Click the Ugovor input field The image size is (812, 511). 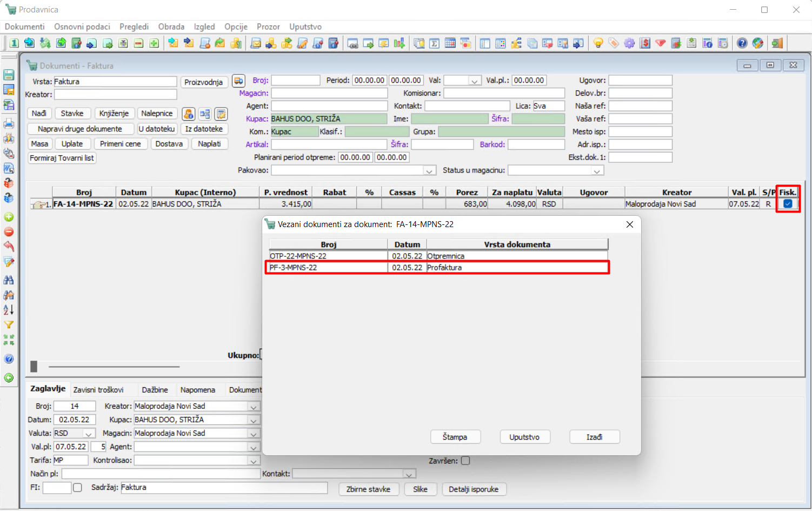[x=641, y=81]
